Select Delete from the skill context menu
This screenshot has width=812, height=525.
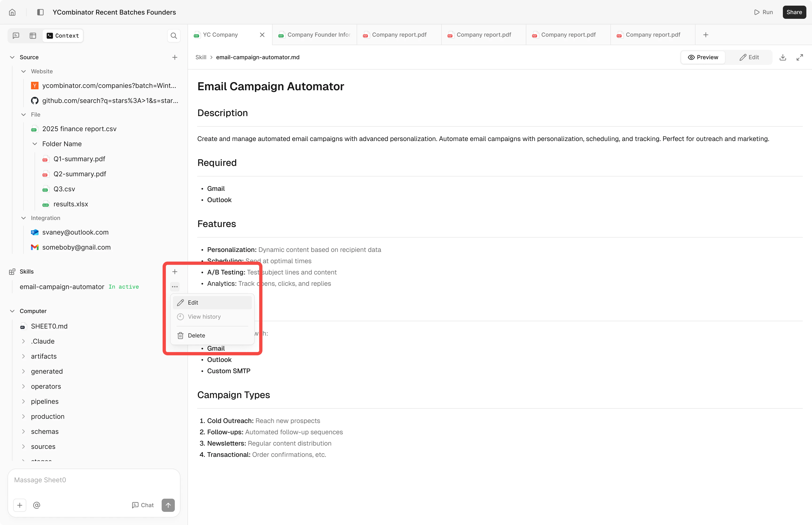[x=196, y=335]
